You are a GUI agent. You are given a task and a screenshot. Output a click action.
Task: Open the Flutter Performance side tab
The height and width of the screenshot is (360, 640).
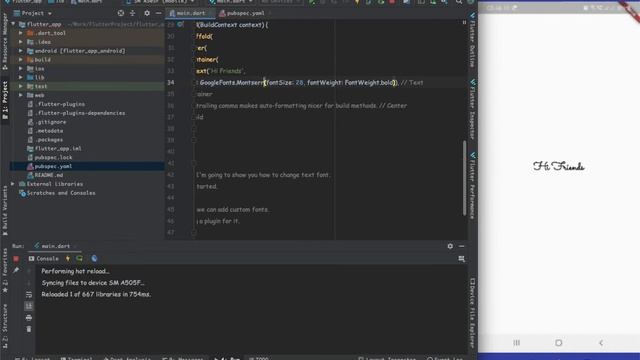tap(472, 186)
